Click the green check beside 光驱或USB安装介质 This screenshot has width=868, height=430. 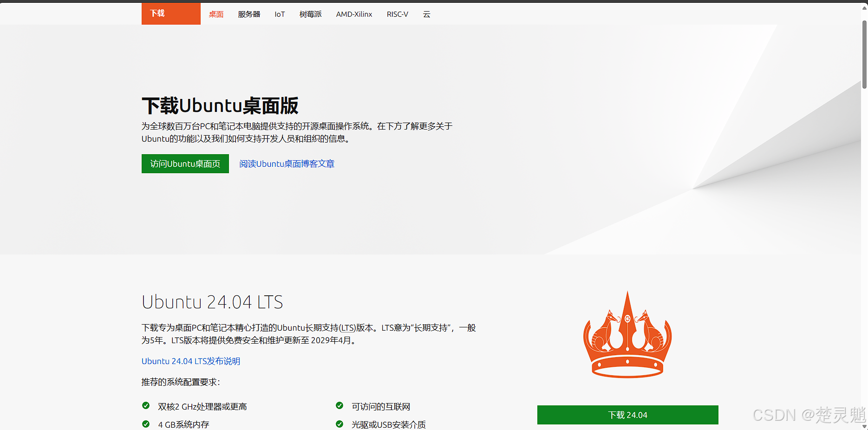pyautogui.click(x=339, y=423)
